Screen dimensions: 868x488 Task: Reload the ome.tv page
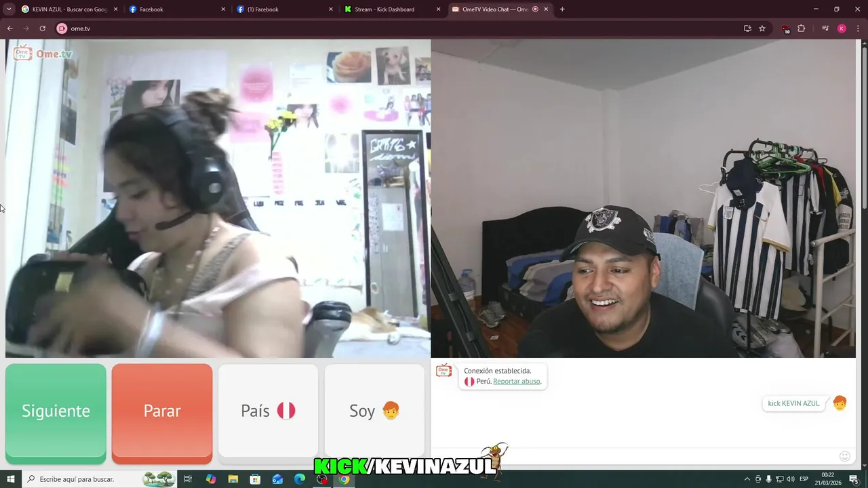(x=42, y=28)
